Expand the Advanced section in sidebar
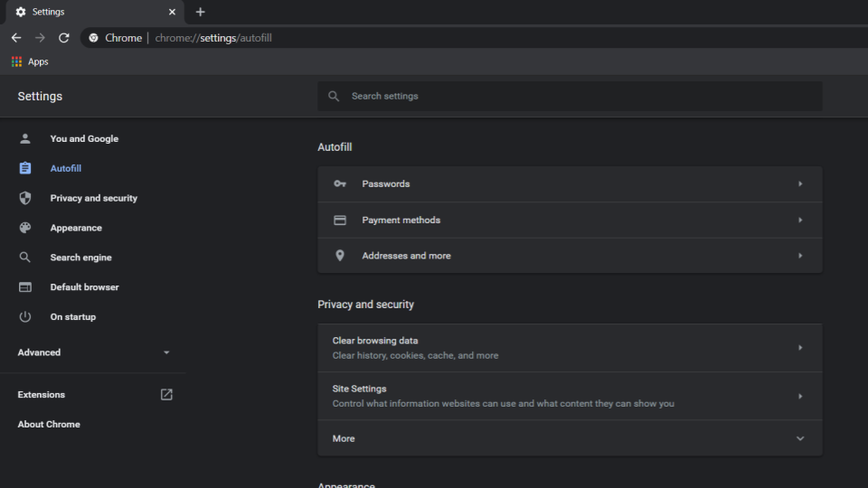 pyautogui.click(x=166, y=352)
